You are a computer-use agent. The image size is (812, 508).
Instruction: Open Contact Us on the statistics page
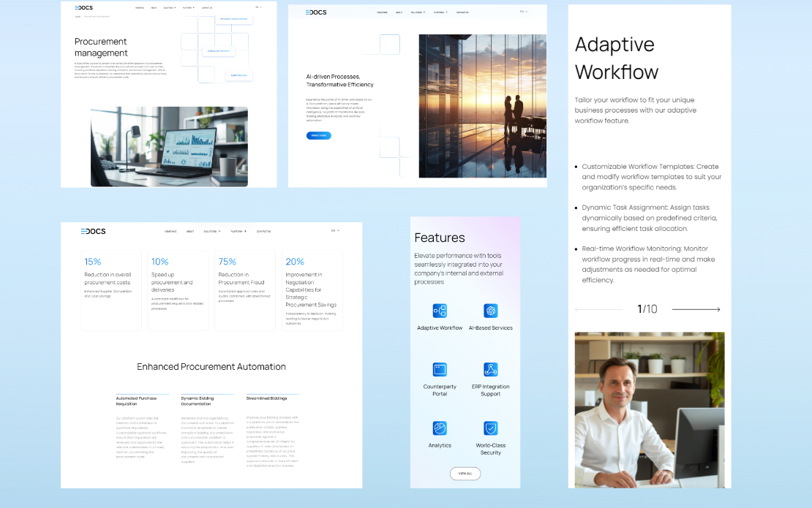(x=263, y=231)
